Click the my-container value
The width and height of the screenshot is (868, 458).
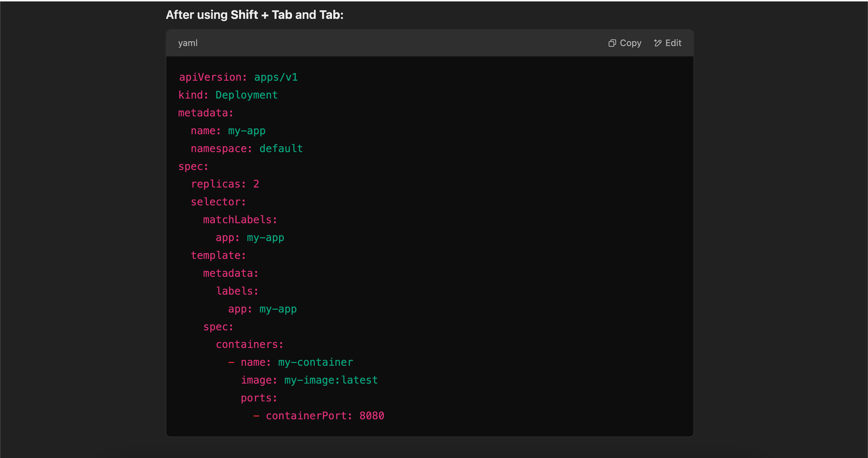[x=315, y=362]
